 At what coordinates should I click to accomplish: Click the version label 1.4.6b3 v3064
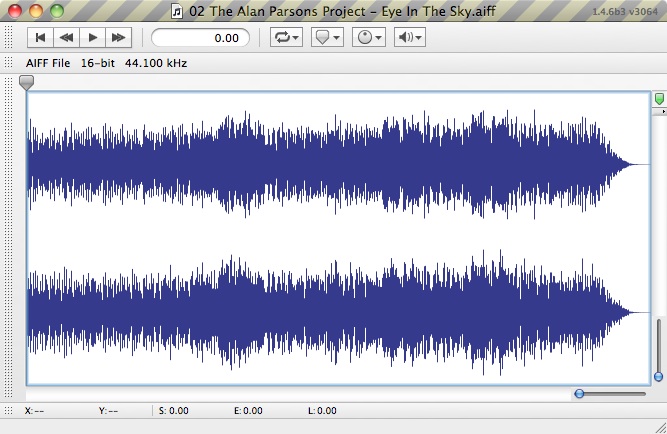click(x=625, y=11)
